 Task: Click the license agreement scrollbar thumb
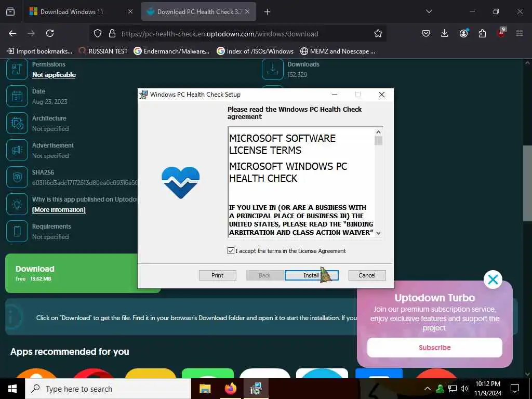(378, 140)
